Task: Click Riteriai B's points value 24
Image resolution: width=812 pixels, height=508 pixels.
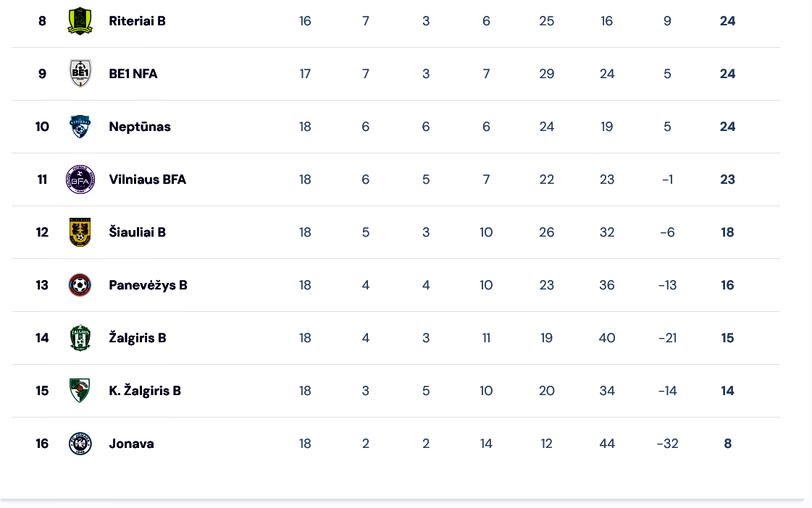Action: [727, 21]
